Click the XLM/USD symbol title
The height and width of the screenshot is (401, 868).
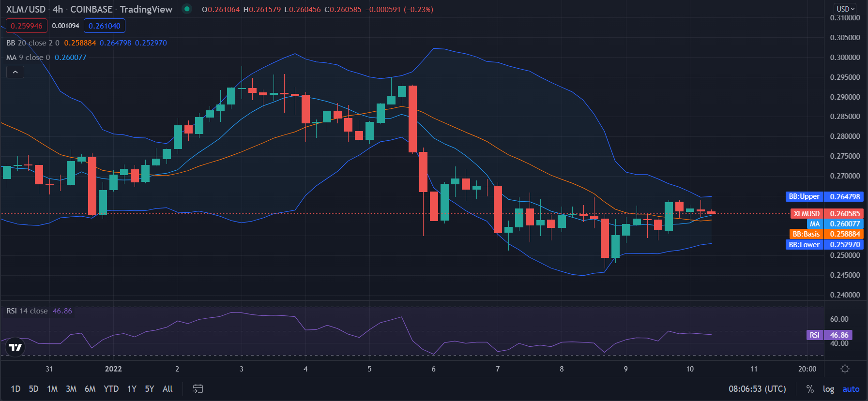[x=26, y=9]
